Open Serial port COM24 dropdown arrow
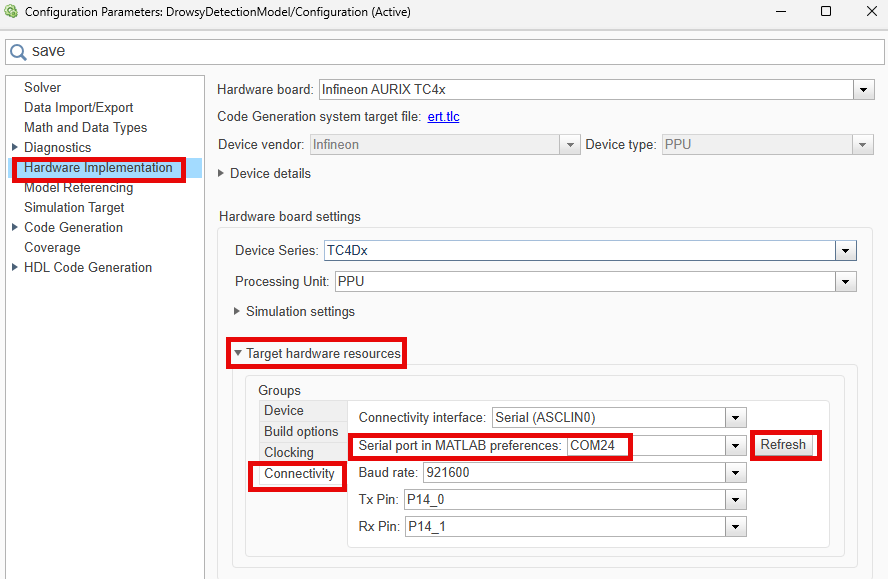The image size is (888, 579). (x=735, y=445)
